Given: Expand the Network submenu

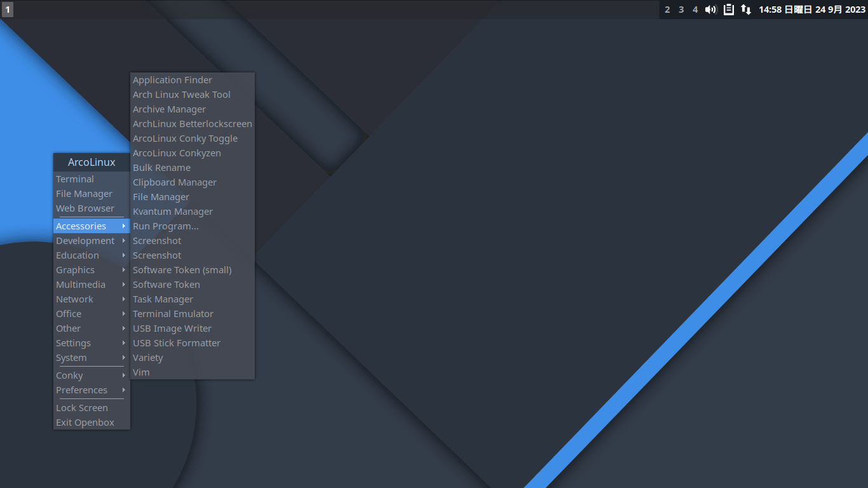Looking at the screenshot, I should pos(92,299).
